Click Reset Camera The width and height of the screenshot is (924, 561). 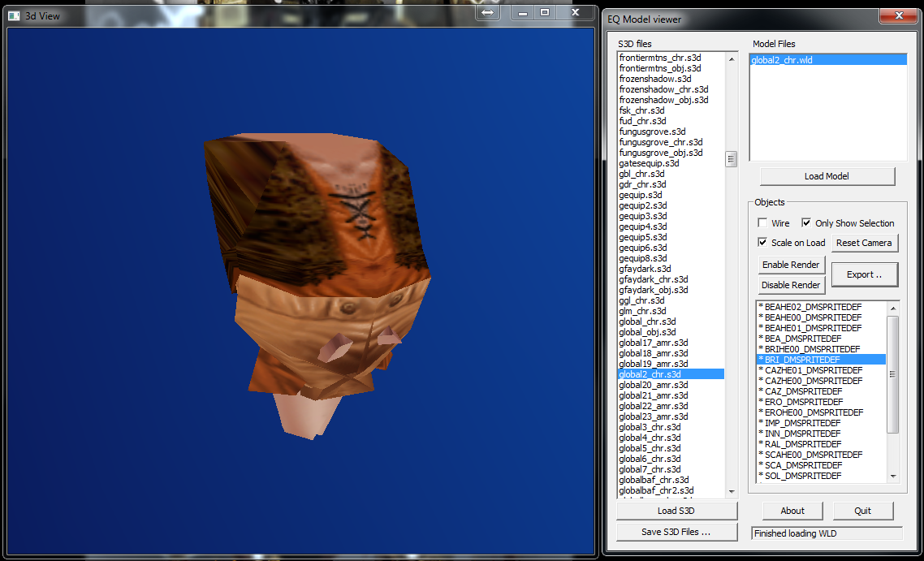pos(864,243)
